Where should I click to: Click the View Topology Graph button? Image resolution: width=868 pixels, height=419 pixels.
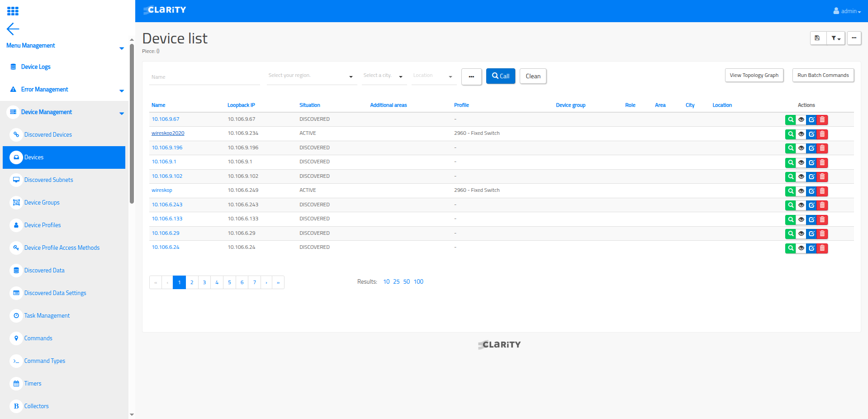[754, 75]
